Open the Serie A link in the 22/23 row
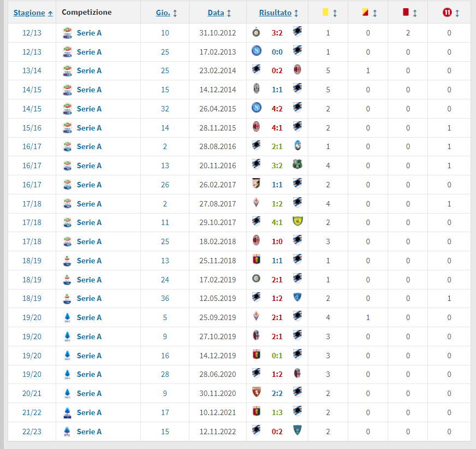Screen dimensions: 476x449 89,432
